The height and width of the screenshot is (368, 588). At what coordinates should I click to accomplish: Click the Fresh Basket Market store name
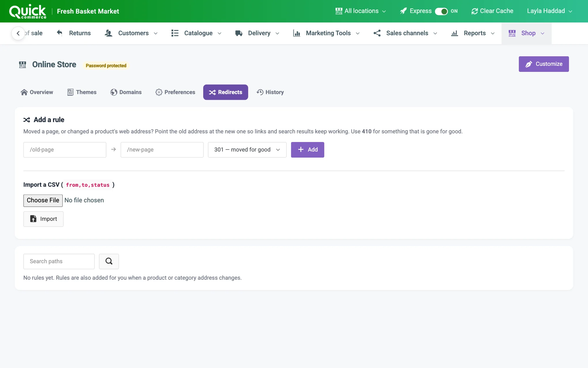pyautogui.click(x=88, y=11)
